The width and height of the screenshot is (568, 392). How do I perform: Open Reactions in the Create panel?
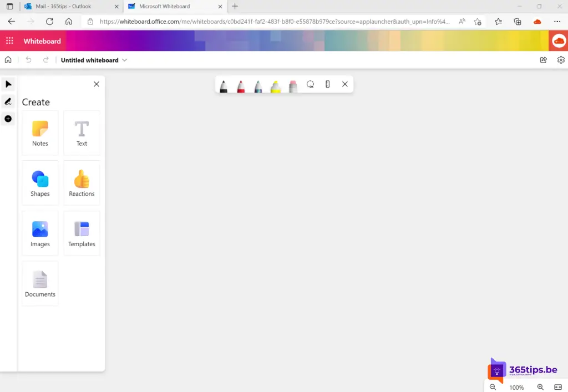pos(82,183)
